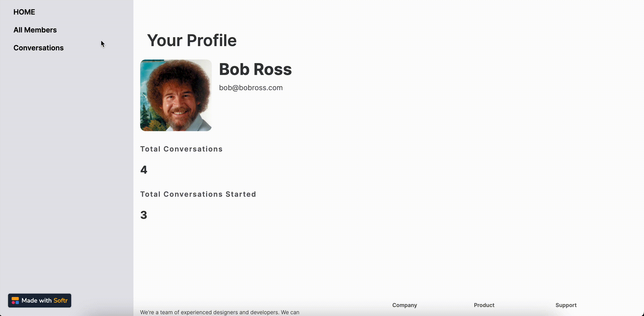644x316 pixels.
Task: Click the team description text near the footer
Action: pyautogui.click(x=220, y=312)
